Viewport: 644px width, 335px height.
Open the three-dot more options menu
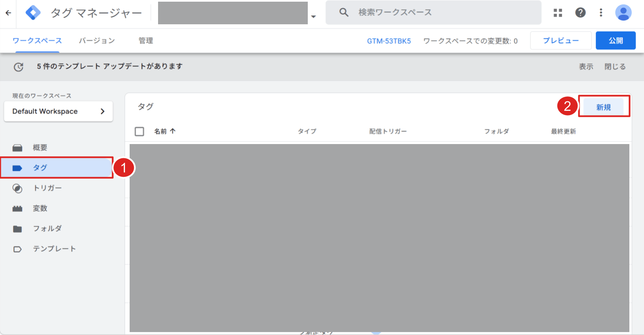pos(601,13)
